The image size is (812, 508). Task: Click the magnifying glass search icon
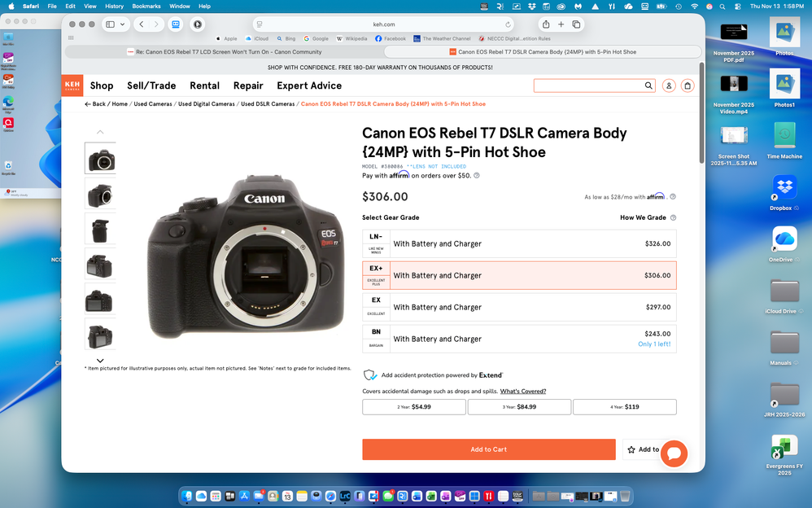point(648,85)
